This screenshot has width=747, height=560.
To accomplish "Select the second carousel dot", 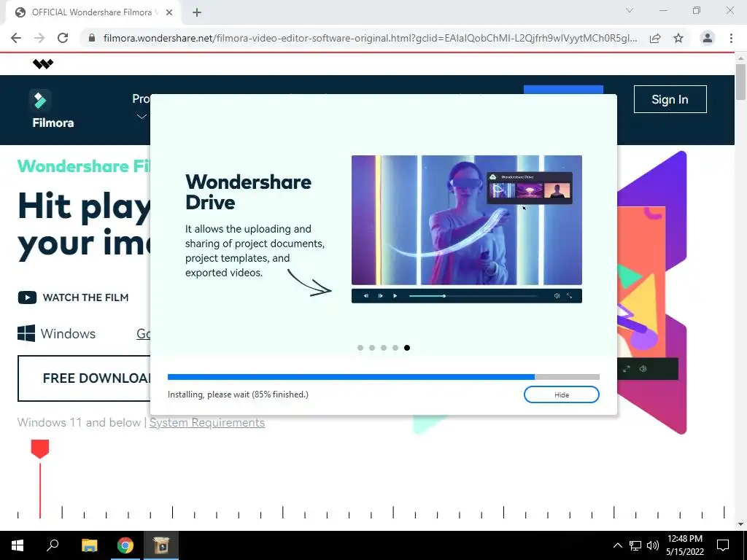I will pyautogui.click(x=372, y=348).
